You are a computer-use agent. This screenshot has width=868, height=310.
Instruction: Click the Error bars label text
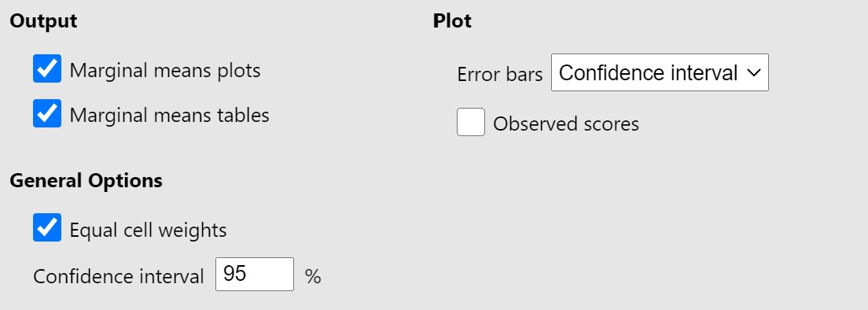tap(500, 74)
